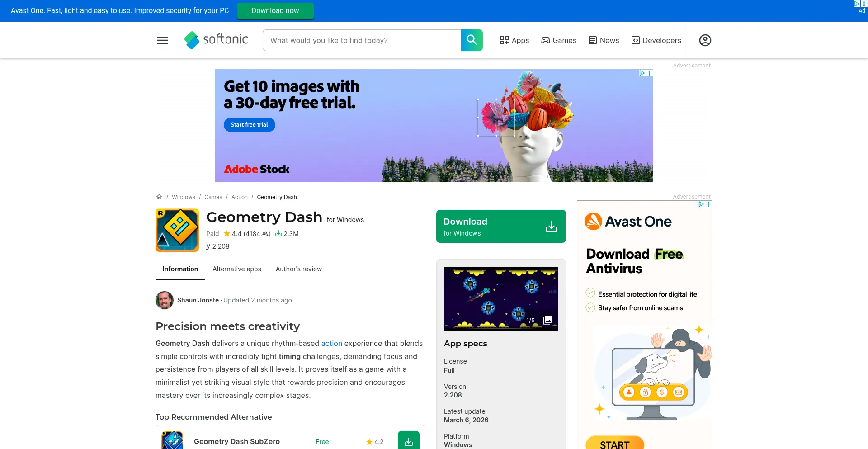Click the SubZero green download icon button
This screenshot has height=449, width=868.
(x=408, y=441)
